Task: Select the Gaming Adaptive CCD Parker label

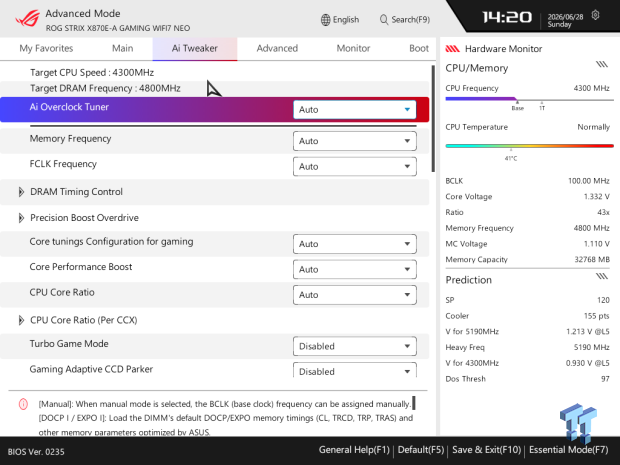Action: click(91, 369)
